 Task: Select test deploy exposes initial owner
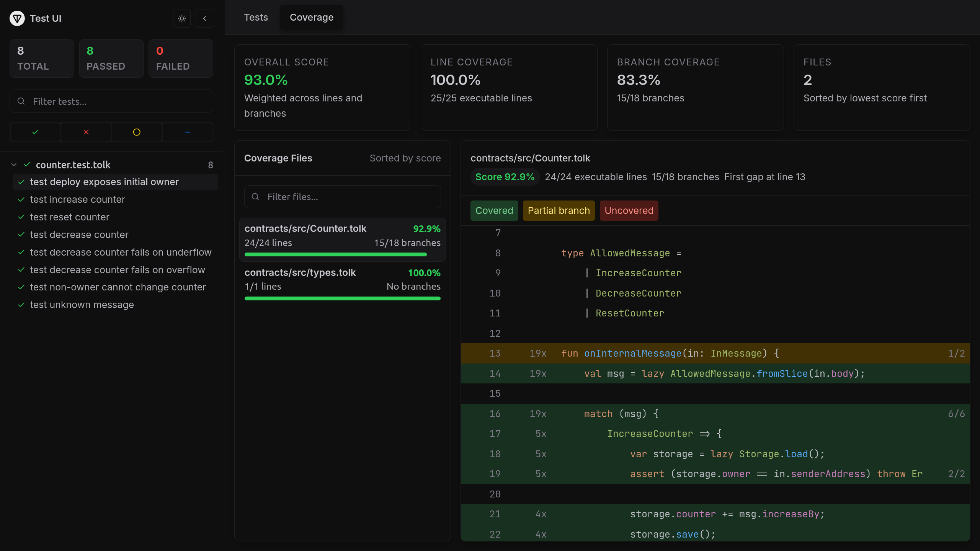pos(115,182)
